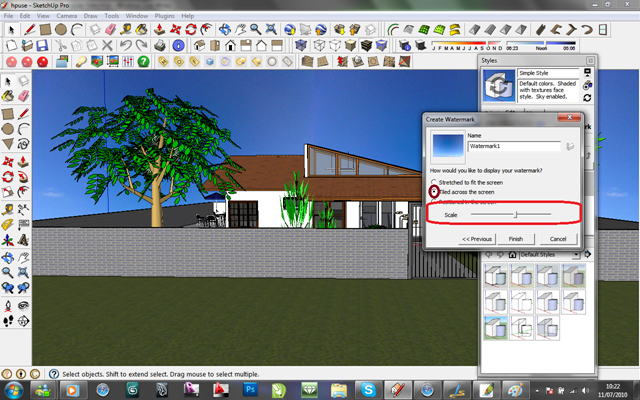Click the Zoom Extents tool in top toolbar
Image resolution: width=640 pixels, height=400 pixels.
271,30
